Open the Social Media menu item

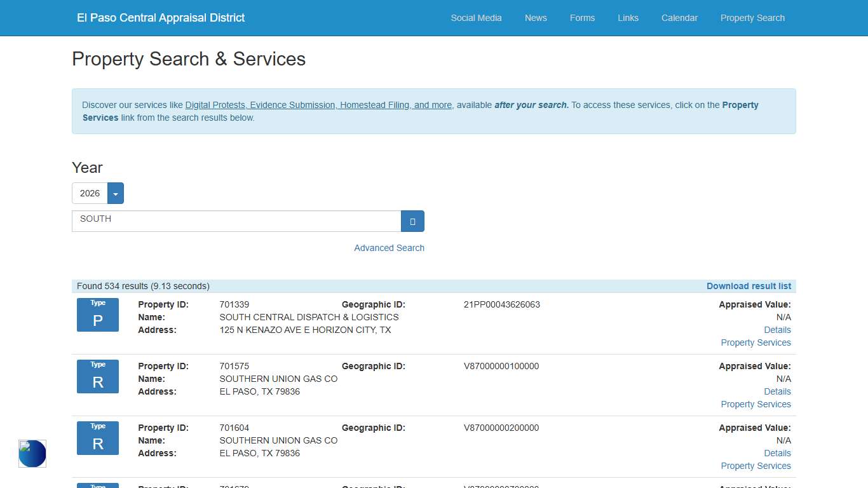click(476, 18)
